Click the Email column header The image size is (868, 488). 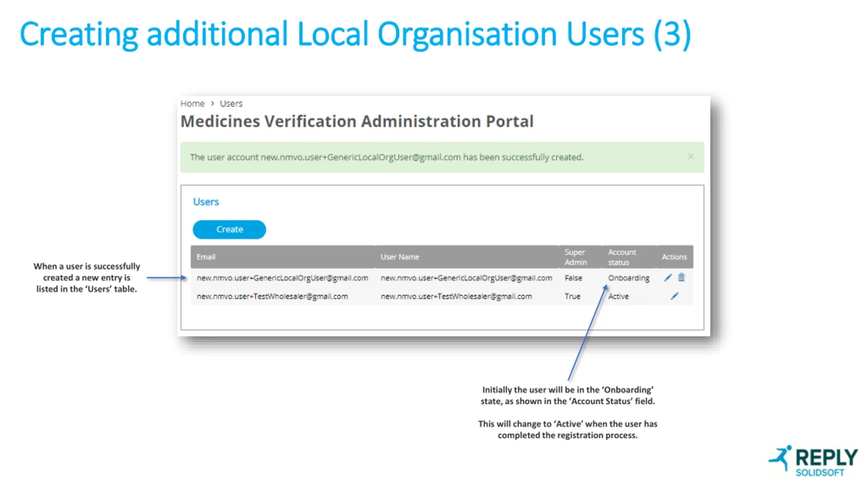click(x=206, y=257)
